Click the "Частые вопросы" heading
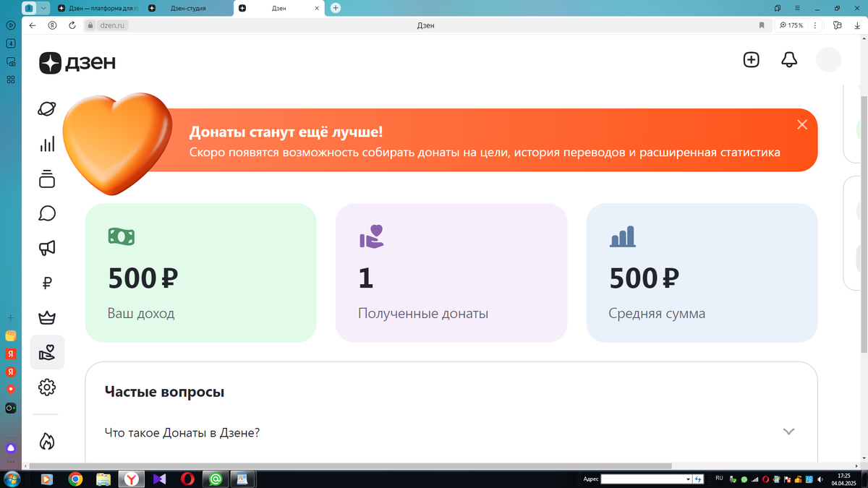The image size is (868, 488). pyautogui.click(x=164, y=392)
